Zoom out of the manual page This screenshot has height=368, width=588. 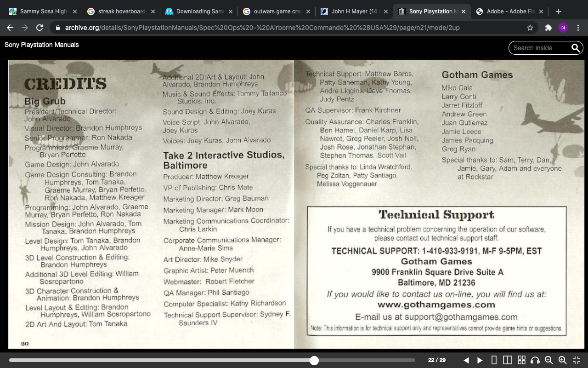(548, 360)
